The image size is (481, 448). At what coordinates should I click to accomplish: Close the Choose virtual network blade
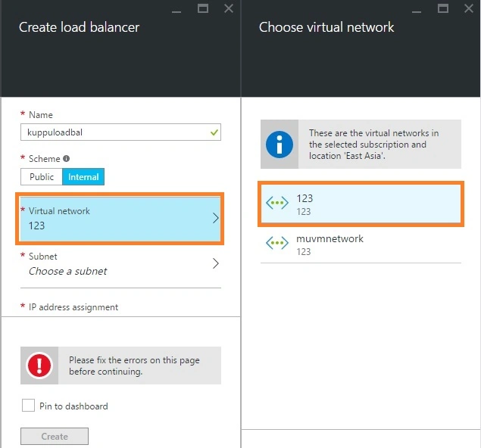tap(468, 8)
